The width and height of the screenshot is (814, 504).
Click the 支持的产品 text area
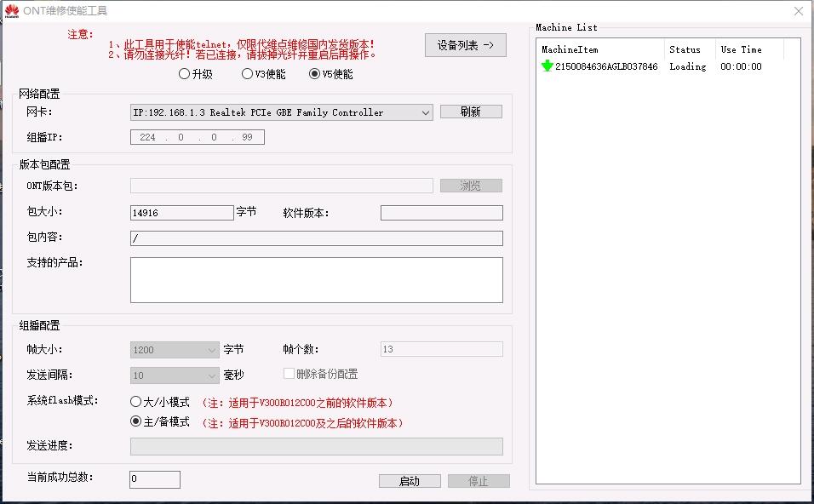coord(316,280)
